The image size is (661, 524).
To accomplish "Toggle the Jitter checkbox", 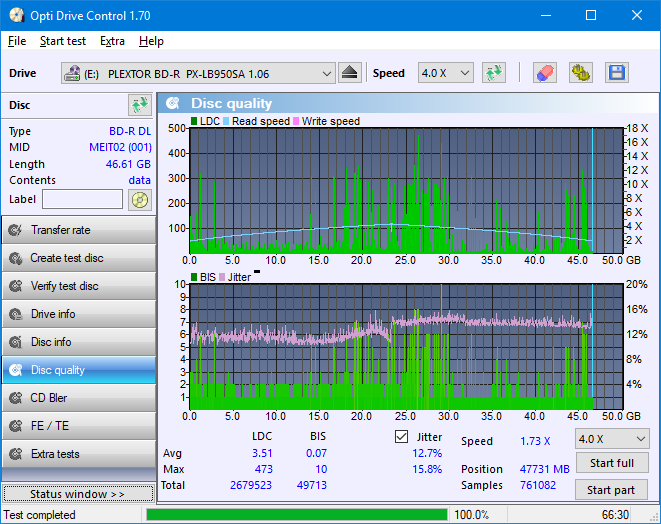I will point(401,437).
